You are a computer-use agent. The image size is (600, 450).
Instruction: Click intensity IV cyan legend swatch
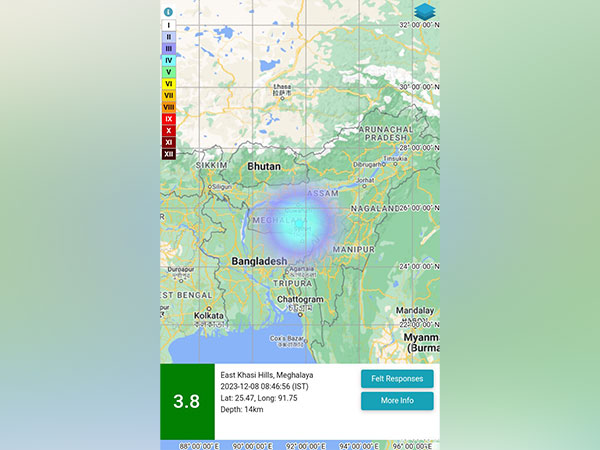[168, 60]
